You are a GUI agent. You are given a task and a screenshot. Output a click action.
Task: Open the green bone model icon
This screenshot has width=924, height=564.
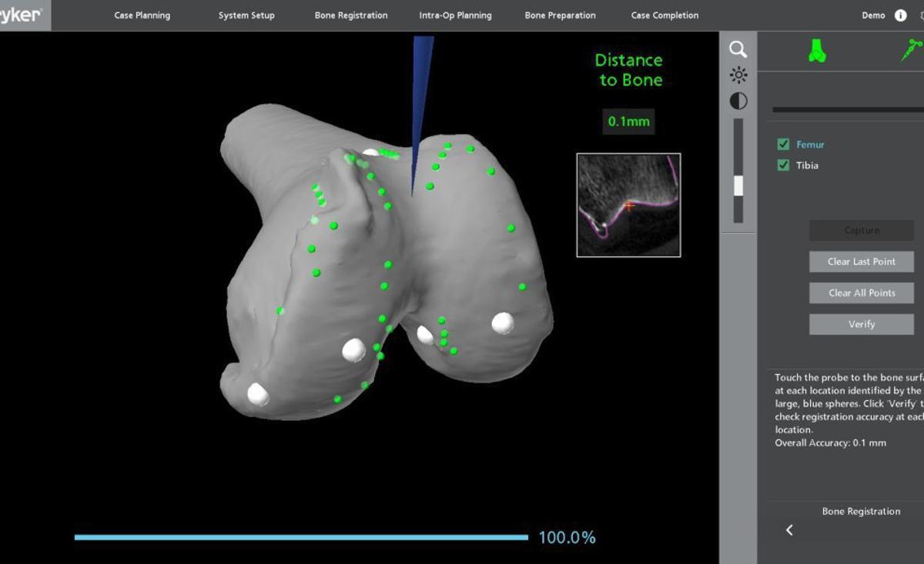pos(817,51)
